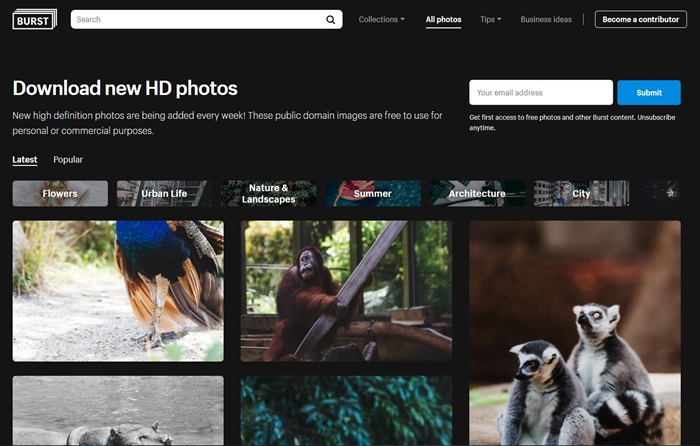
Task: Click the Become a contributor button
Action: pyautogui.click(x=640, y=19)
